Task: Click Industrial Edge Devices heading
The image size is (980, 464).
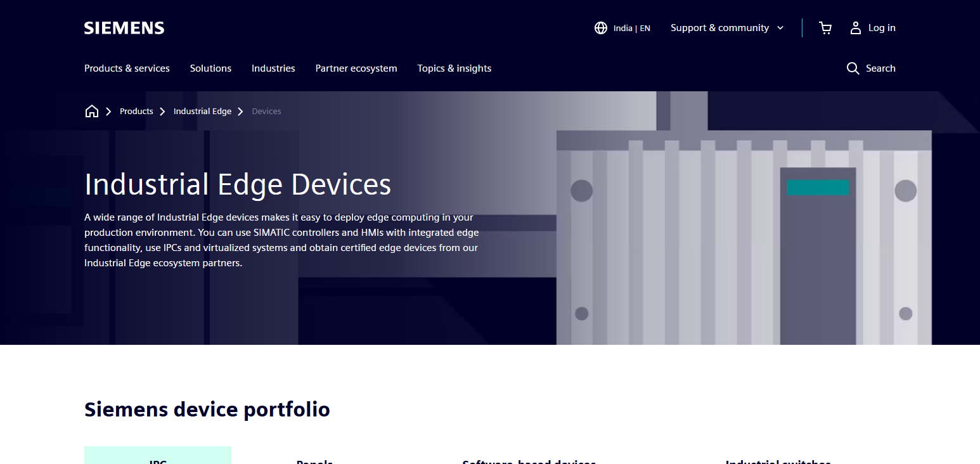Action: tap(238, 184)
